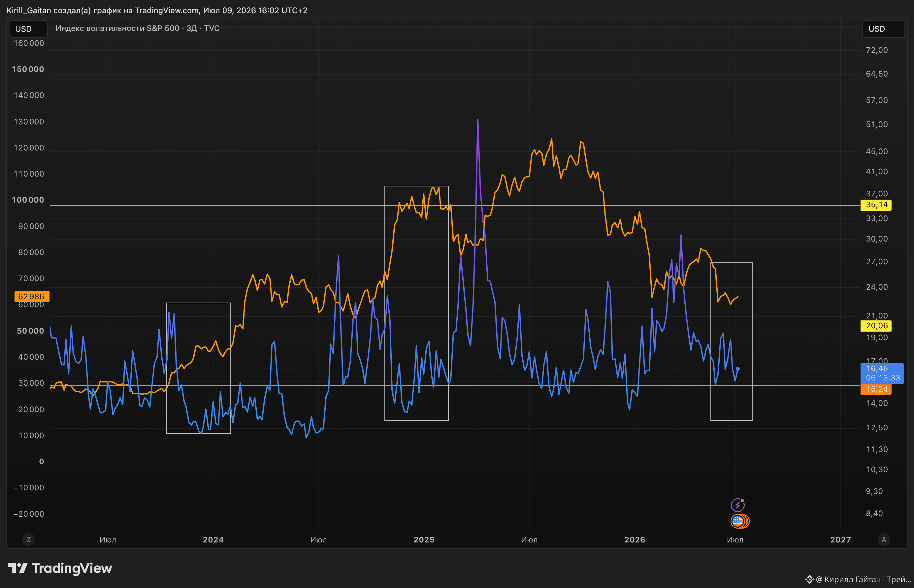
Task: Click the Binance icon beside the author name
Action: click(x=809, y=579)
